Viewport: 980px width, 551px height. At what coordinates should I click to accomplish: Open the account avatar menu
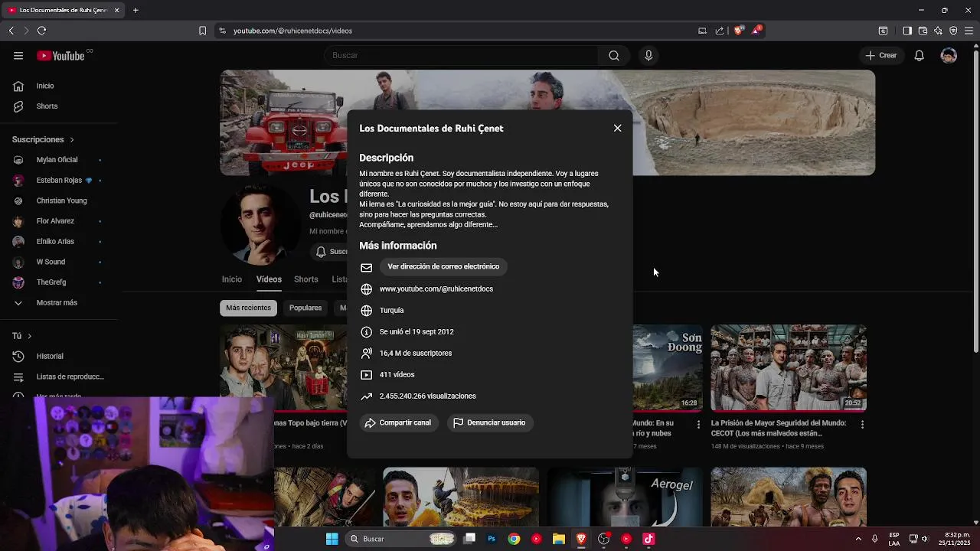coord(949,55)
